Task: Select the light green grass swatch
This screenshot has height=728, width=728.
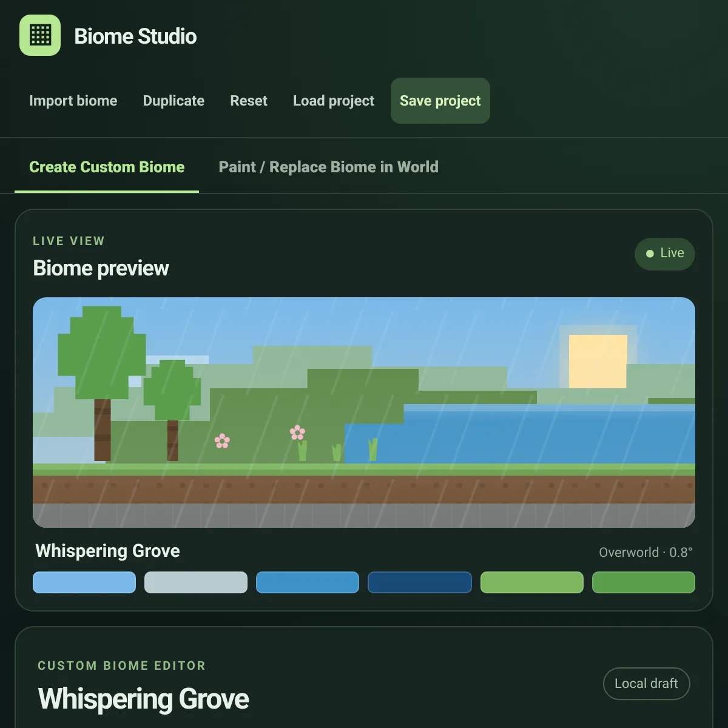Action: (x=532, y=582)
